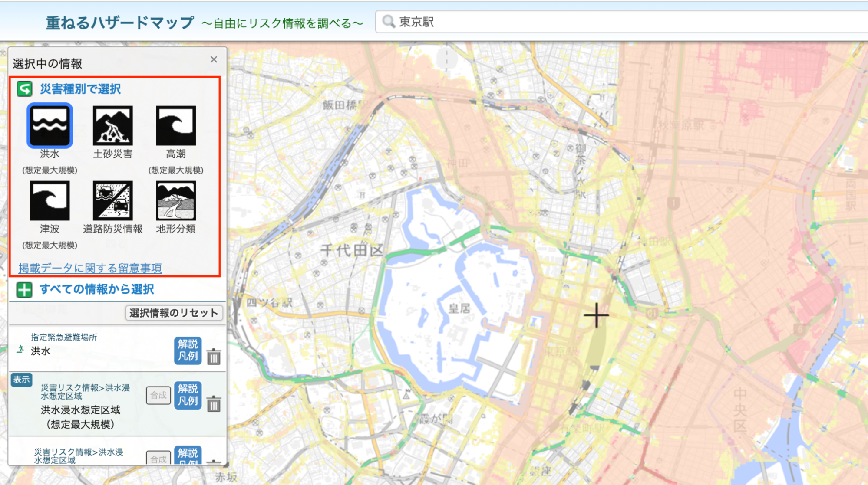Select the 高潮 storm surge icon
The height and width of the screenshot is (485, 868).
[175, 126]
